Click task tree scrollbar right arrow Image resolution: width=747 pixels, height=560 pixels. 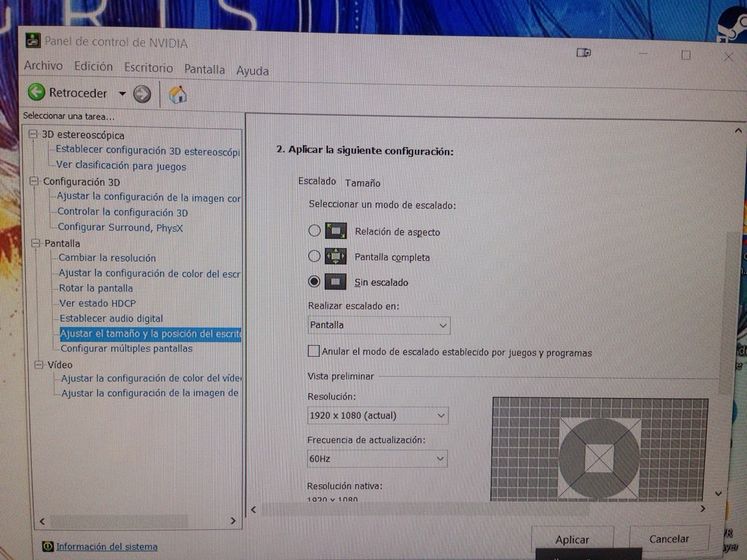coord(233,521)
